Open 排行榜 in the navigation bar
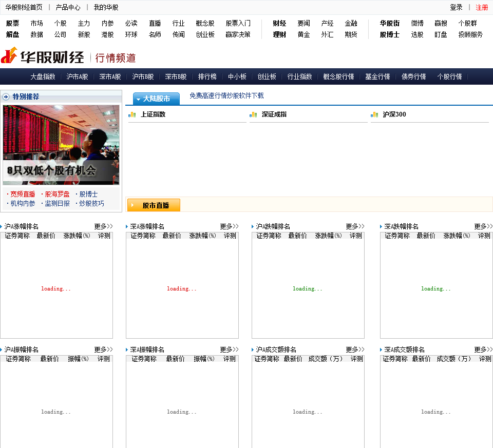The height and width of the screenshot is (448, 493). (x=207, y=76)
